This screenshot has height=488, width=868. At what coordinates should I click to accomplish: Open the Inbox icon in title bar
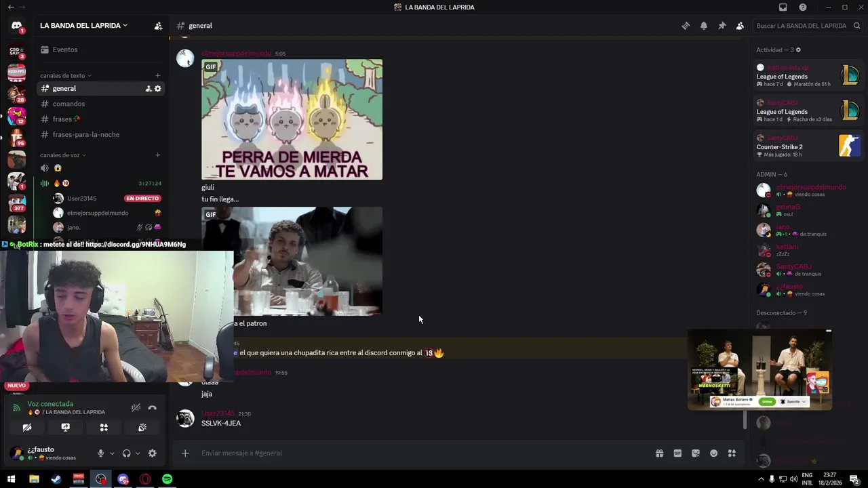click(783, 7)
